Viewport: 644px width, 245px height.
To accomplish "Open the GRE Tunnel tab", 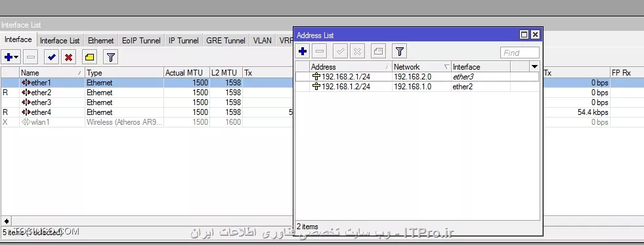I will [225, 40].
